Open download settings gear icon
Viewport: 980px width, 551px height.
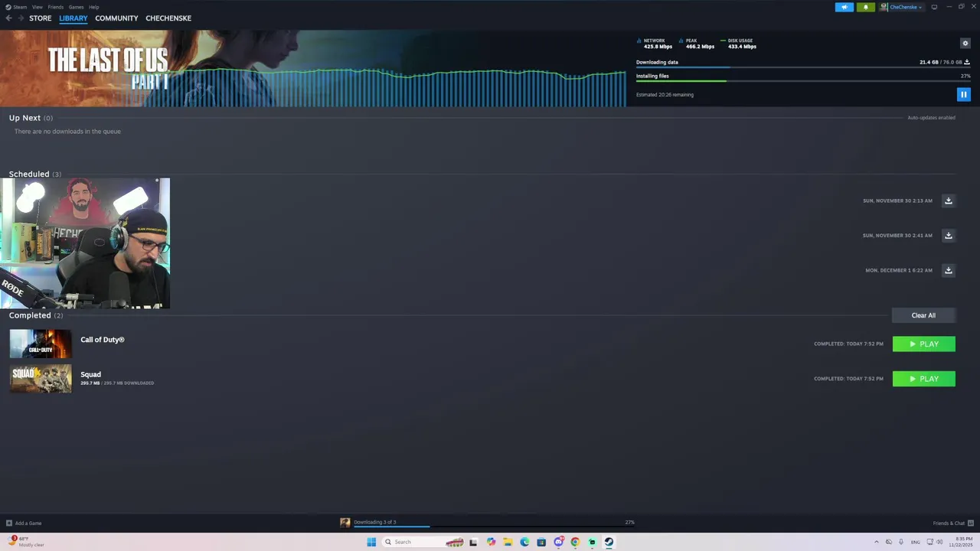pos(965,44)
